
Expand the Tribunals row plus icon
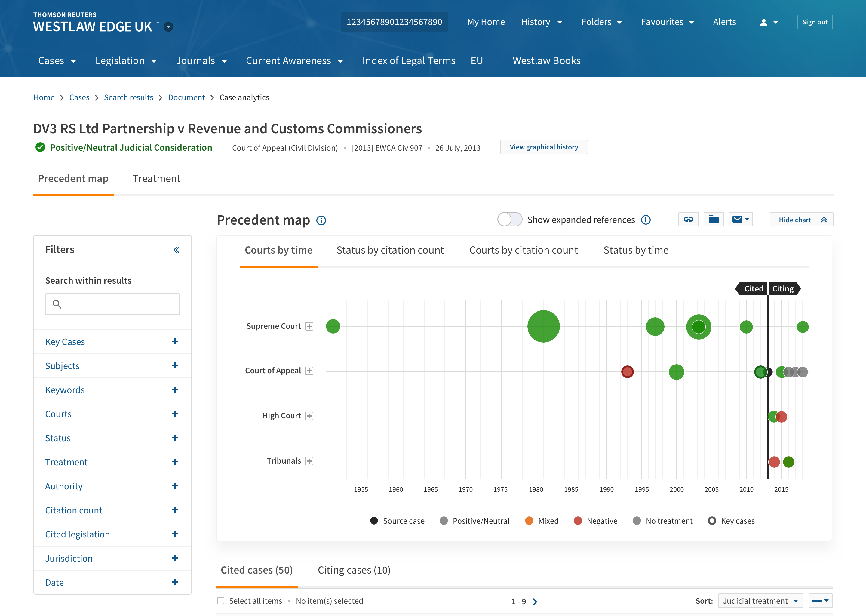tap(309, 461)
